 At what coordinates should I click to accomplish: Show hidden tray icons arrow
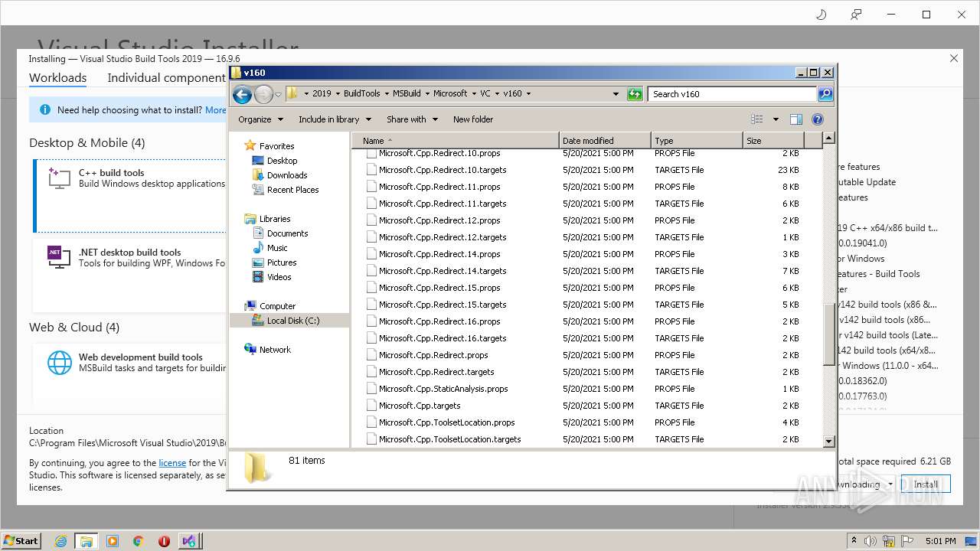tap(854, 541)
